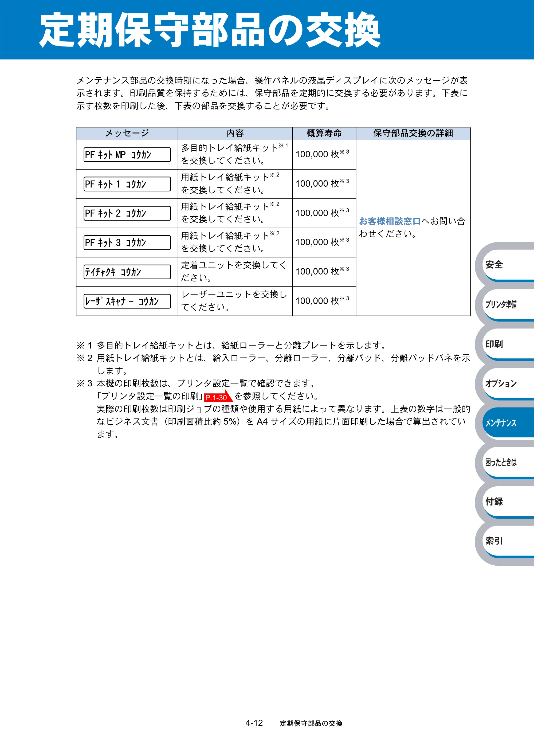
Task: Click the 保守部品交換の詳細 column header
Action: click(x=413, y=133)
